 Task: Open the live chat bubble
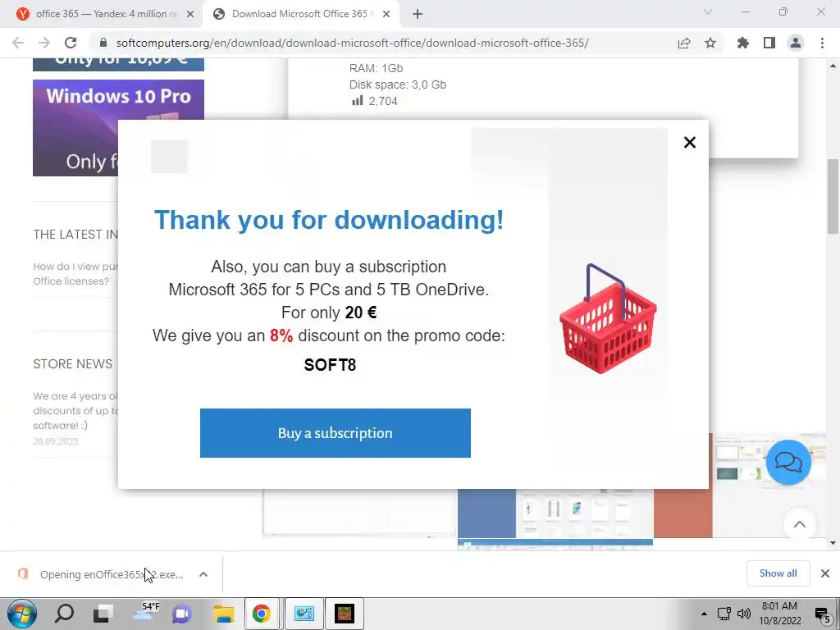coord(788,462)
